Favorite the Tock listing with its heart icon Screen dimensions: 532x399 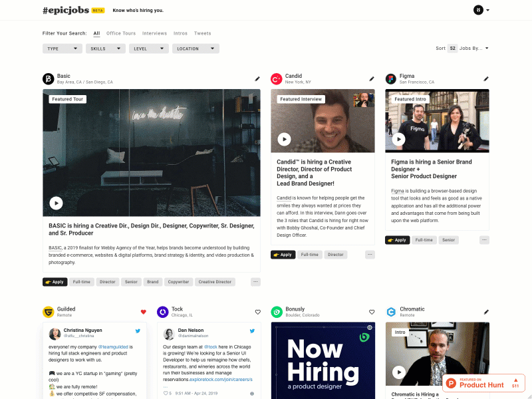tap(258, 311)
